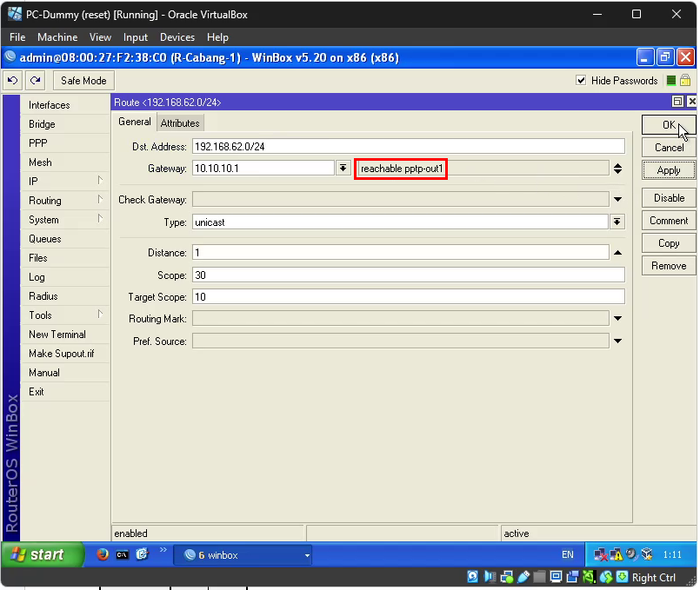Open the VirtualBox Help menu
The width and height of the screenshot is (700, 590).
(x=217, y=37)
